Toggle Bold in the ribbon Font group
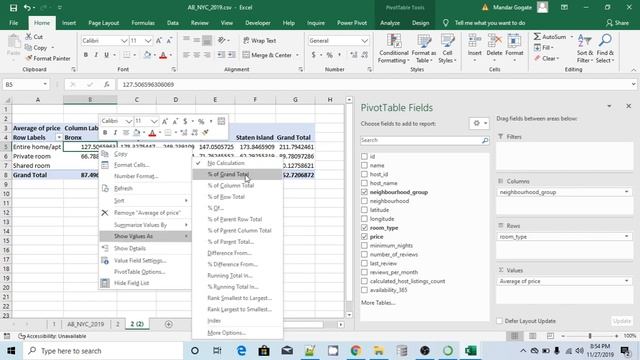The width and height of the screenshot is (640, 360). point(86,55)
